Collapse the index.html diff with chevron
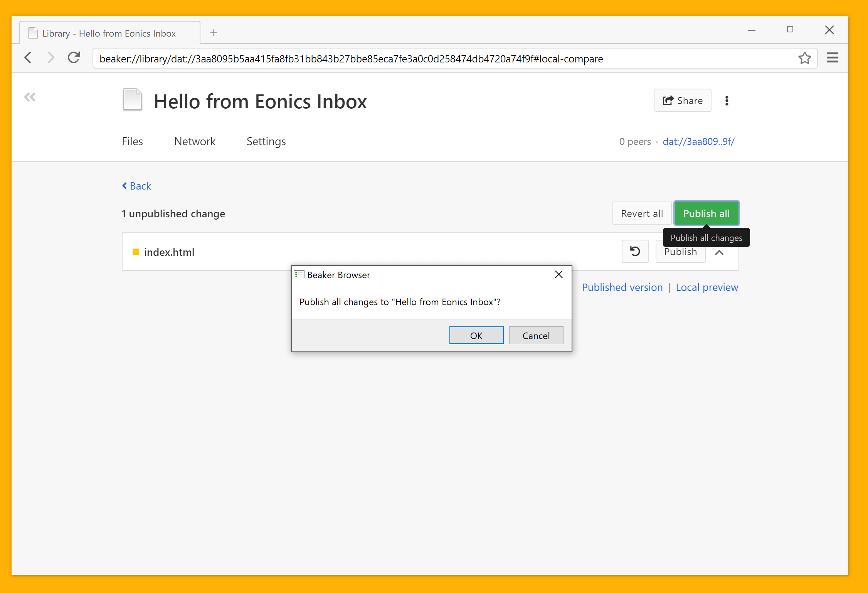The width and height of the screenshot is (868, 593). tap(720, 253)
